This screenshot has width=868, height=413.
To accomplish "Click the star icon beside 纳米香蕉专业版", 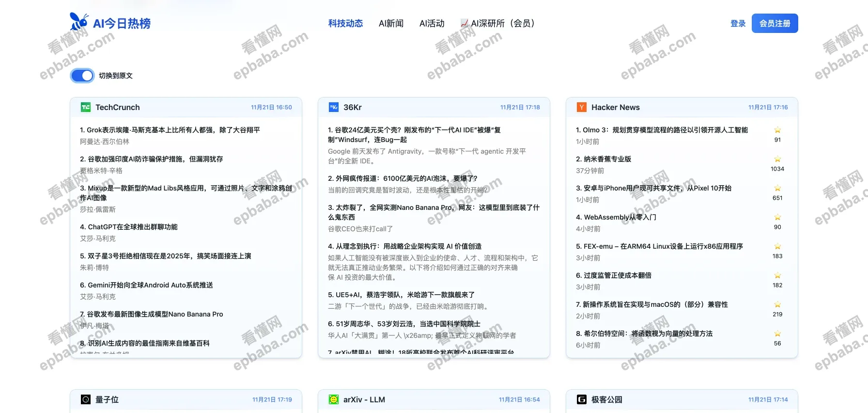I will pos(777,159).
